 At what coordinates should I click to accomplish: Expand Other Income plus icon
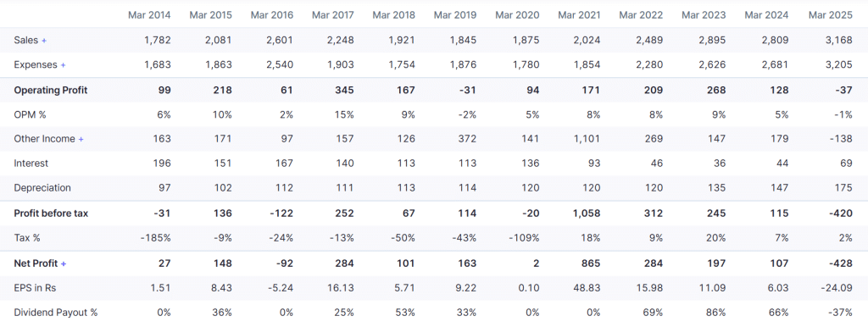point(81,140)
